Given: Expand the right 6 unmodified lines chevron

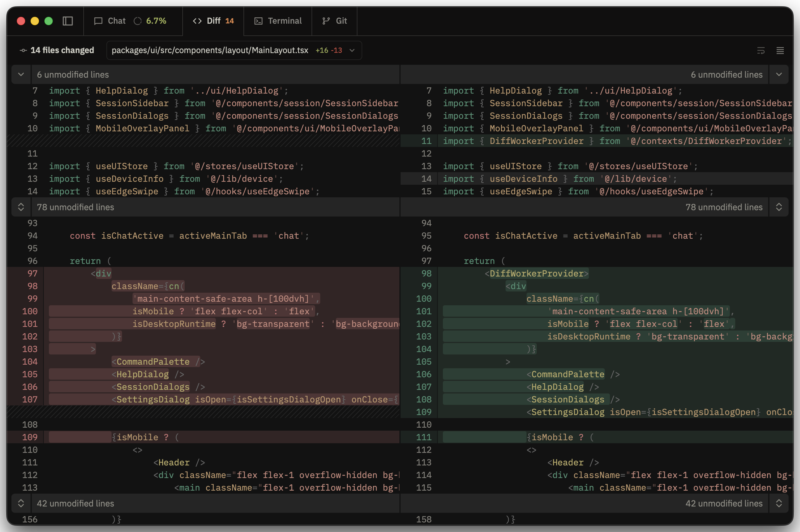Looking at the screenshot, I should (779, 74).
